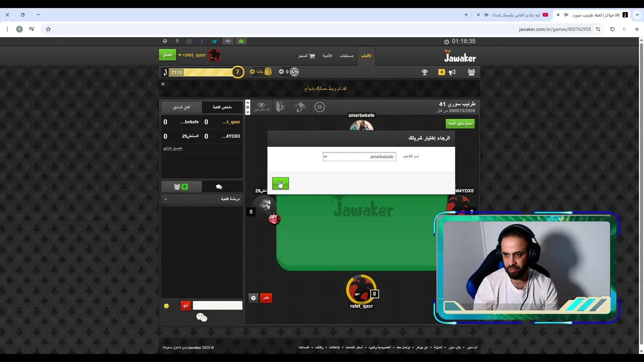Dismiss the account linked notification banner
This screenshot has width=644, height=362.
tap(163, 84)
